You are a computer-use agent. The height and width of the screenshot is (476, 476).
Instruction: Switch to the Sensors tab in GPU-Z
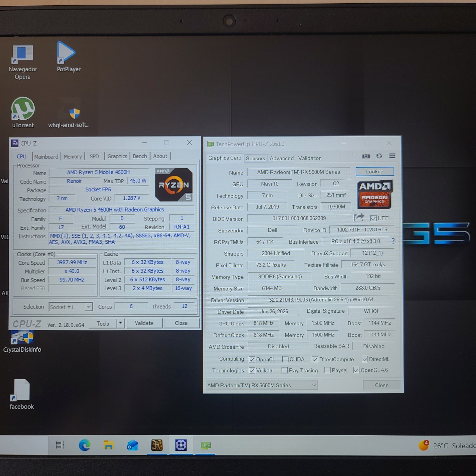(x=255, y=158)
